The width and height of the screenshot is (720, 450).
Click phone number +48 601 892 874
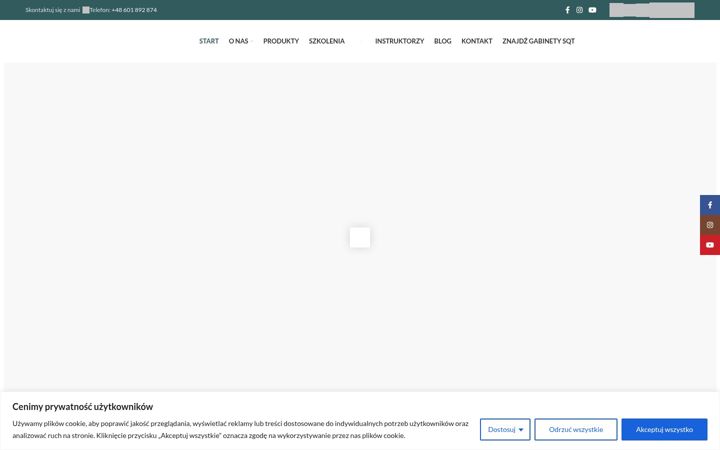click(x=134, y=10)
